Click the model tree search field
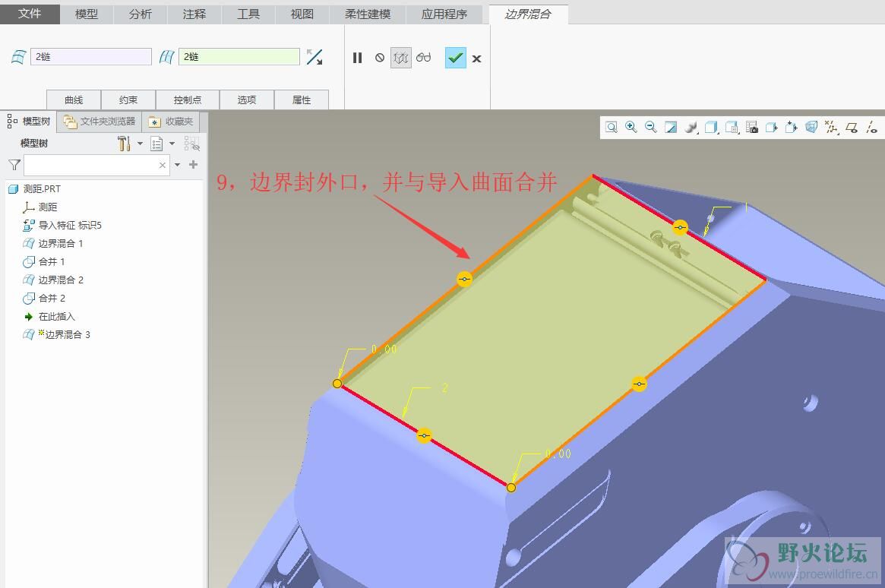 (90, 165)
